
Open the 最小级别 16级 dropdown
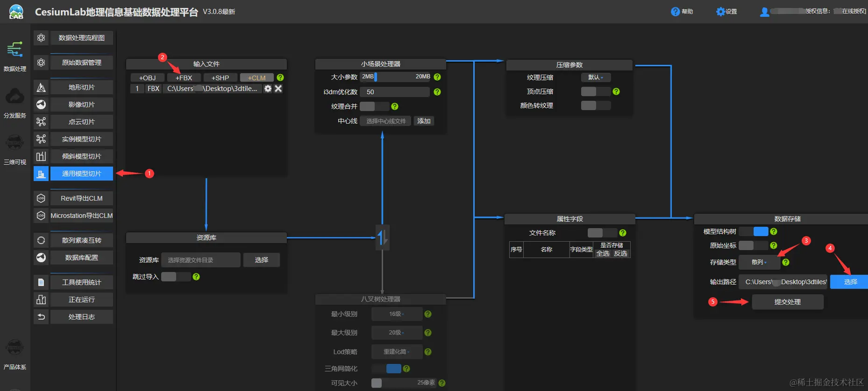coord(397,314)
